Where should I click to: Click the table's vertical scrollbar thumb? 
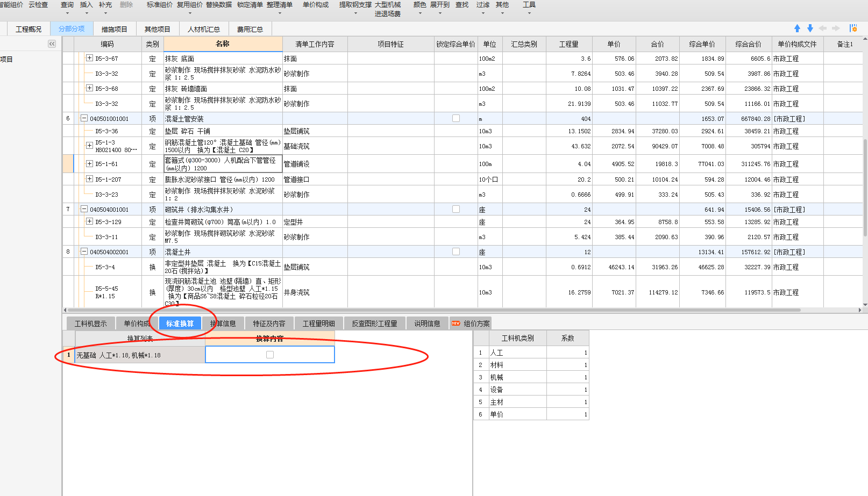coord(865,187)
